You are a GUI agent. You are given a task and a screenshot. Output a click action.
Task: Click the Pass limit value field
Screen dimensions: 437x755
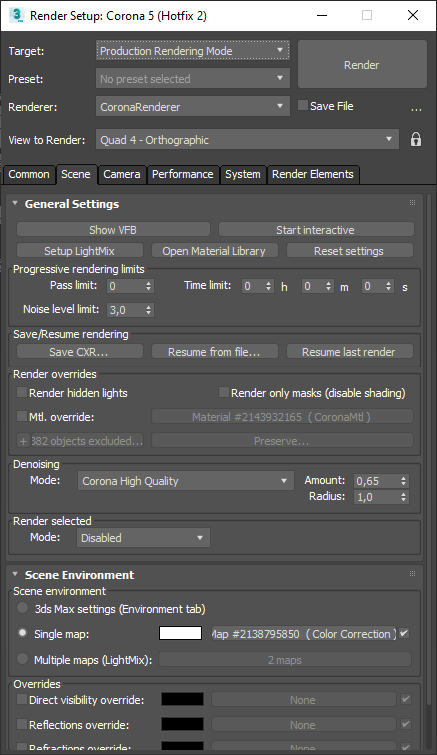(125, 286)
